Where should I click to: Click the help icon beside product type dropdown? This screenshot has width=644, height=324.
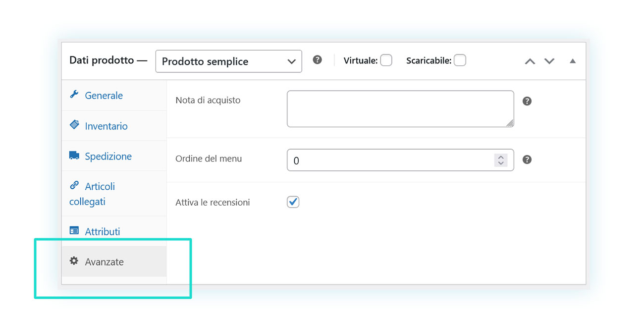tap(318, 60)
